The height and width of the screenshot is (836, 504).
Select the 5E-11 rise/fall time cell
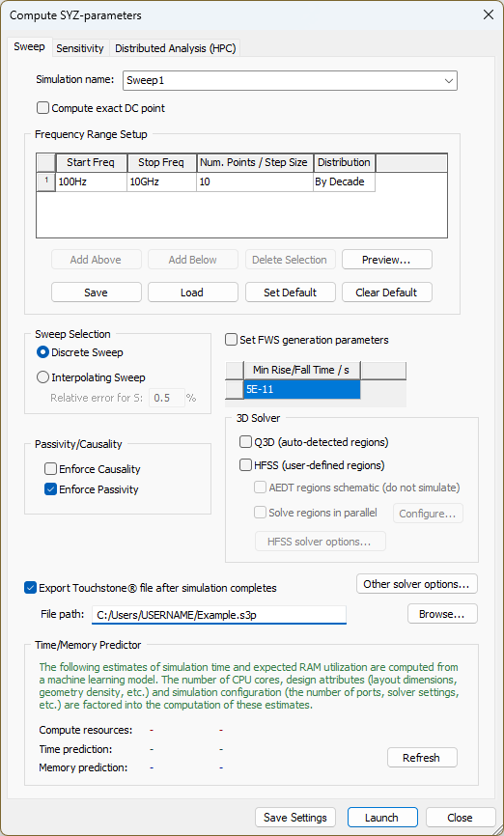pos(302,390)
